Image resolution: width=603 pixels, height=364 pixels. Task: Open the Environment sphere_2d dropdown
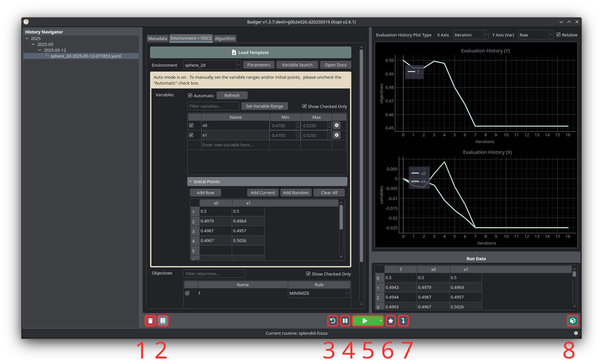[x=212, y=65]
